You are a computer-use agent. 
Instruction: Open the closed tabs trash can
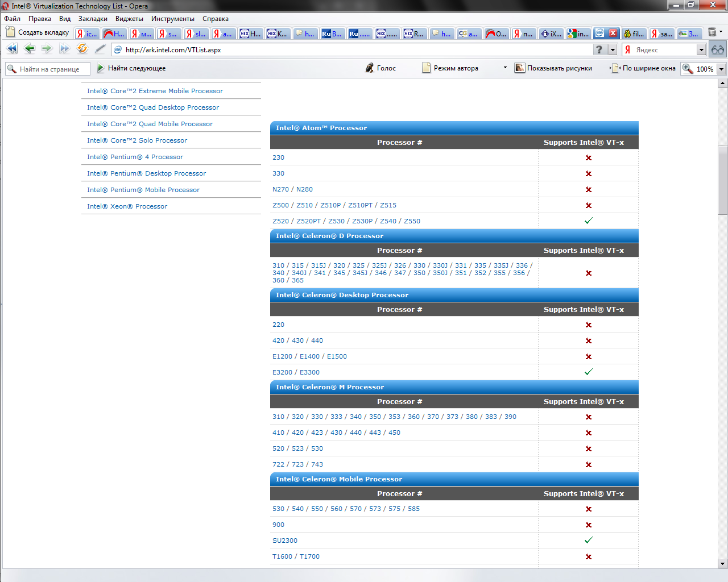(712, 32)
